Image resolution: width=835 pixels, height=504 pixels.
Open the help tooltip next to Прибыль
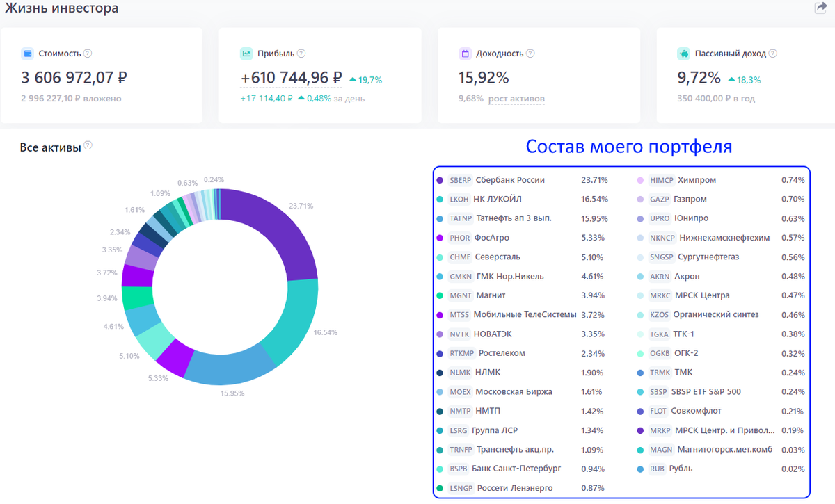coord(301,54)
